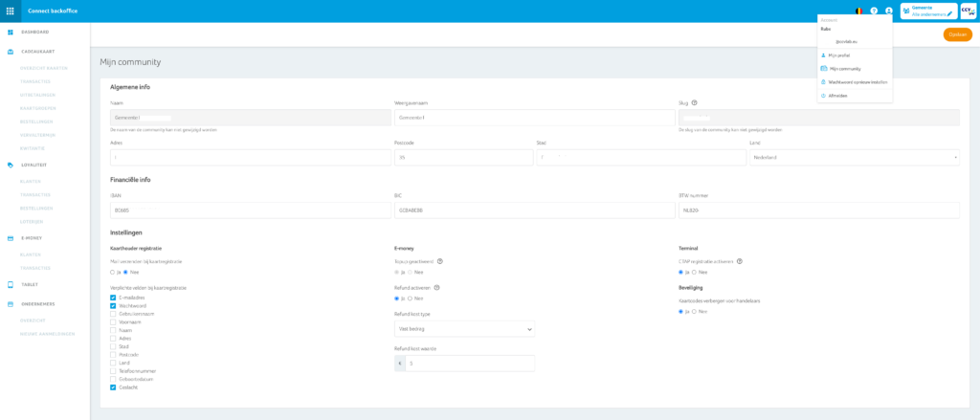The width and height of the screenshot is (980, 420).
Task: Open the Land dropdown showing Nederland
Action: point(855,158)
